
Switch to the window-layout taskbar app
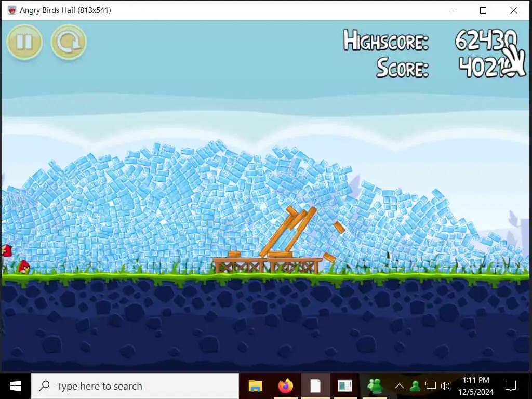click(x=345, y=386)
